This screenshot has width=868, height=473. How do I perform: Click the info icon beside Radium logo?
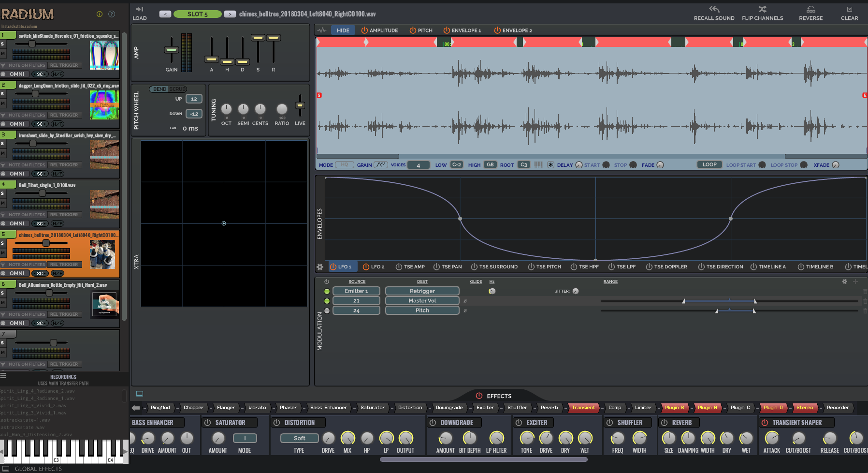click(x=100, y=14)
